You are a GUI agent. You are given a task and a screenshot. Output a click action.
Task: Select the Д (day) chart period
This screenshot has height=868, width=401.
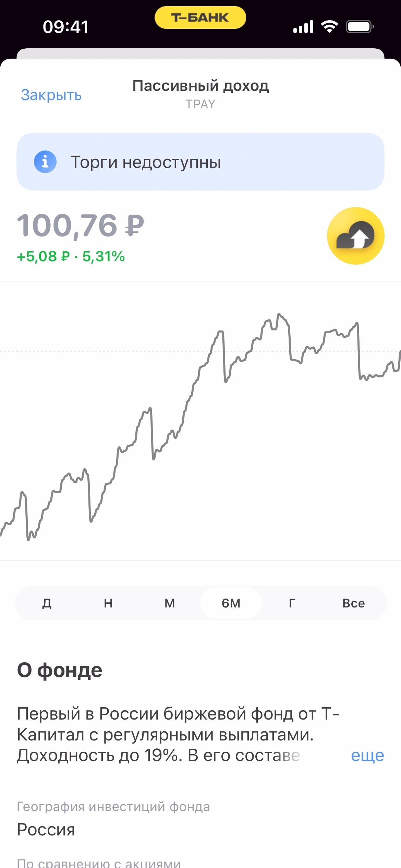(x=47, y=603)
